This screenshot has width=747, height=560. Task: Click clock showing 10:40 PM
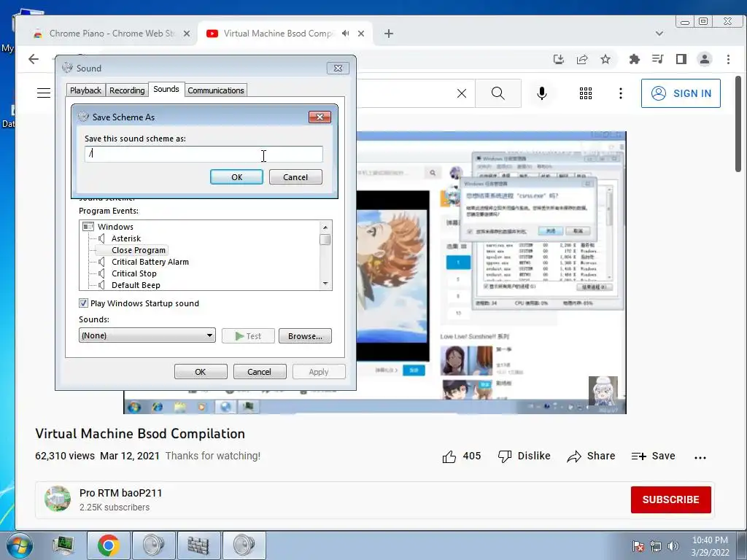coord(710,545)
